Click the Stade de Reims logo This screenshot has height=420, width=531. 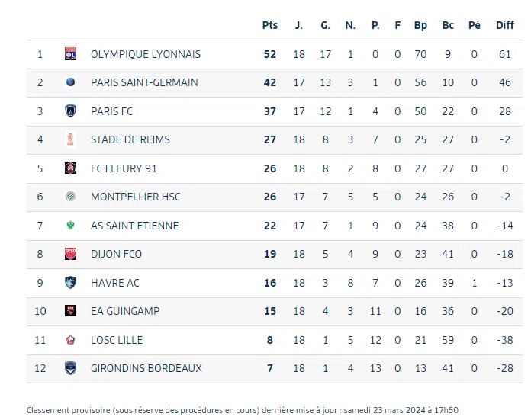(x=71, y=139)
